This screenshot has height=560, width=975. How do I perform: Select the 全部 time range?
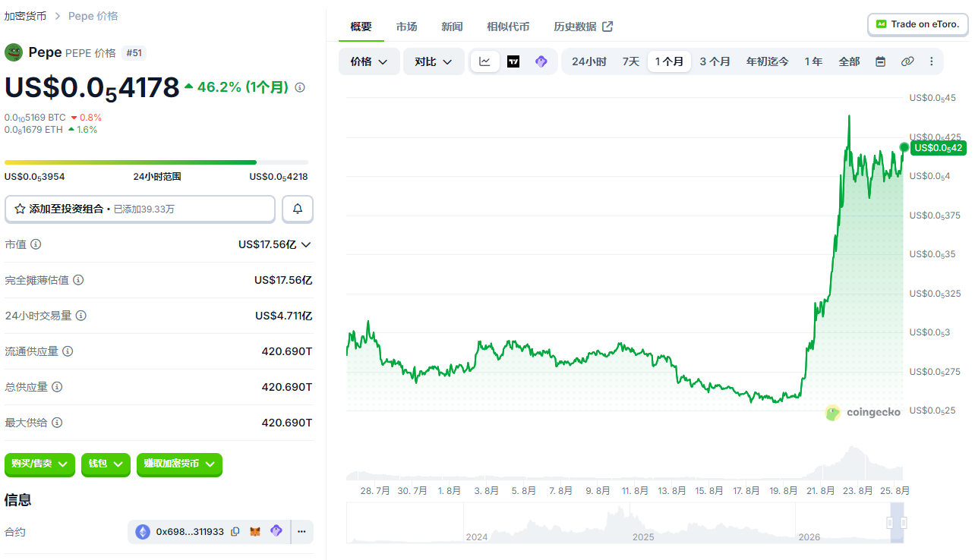coord(849,61)
